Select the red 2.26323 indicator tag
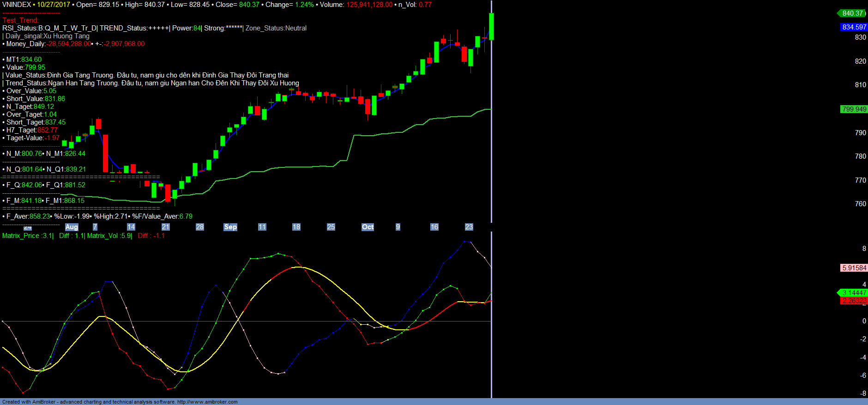This screenshot has height=405, width=868. (854, 301)
